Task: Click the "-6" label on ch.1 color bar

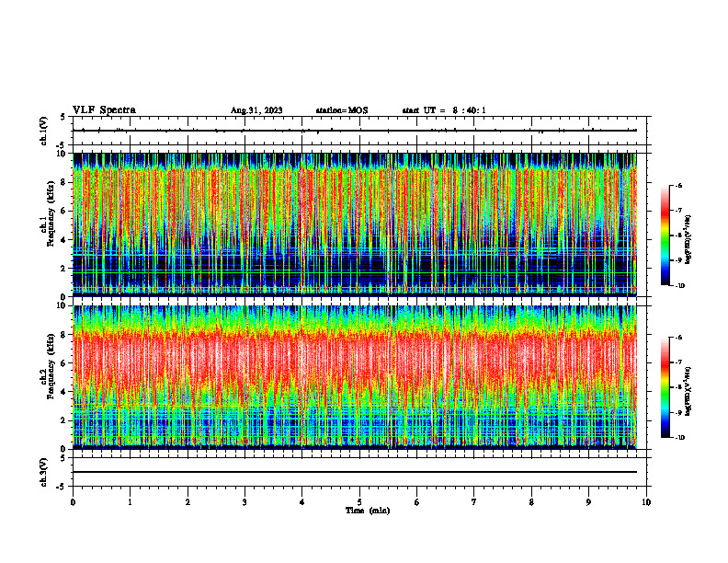Action: pyautogui.click(x=678, y=185)
